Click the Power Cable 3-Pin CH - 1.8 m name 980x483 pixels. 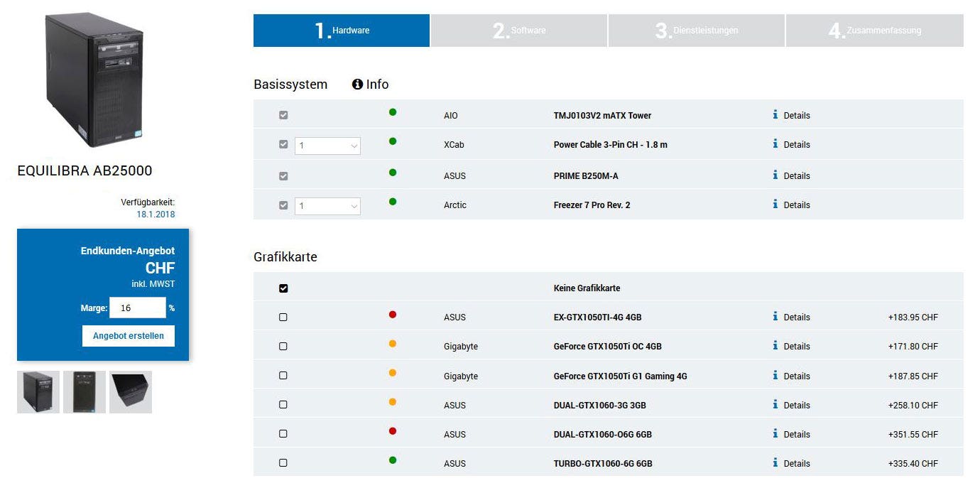click(x=611, y=144)
